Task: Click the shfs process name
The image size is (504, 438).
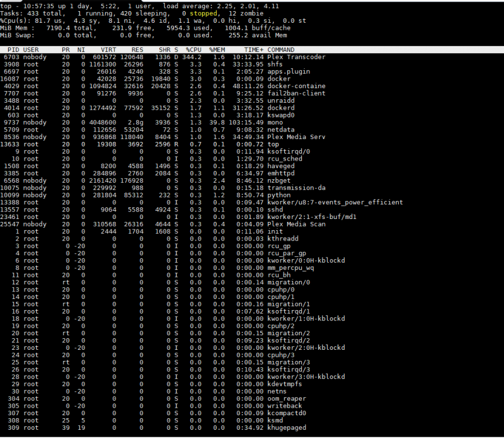Action: pos(275,64)
